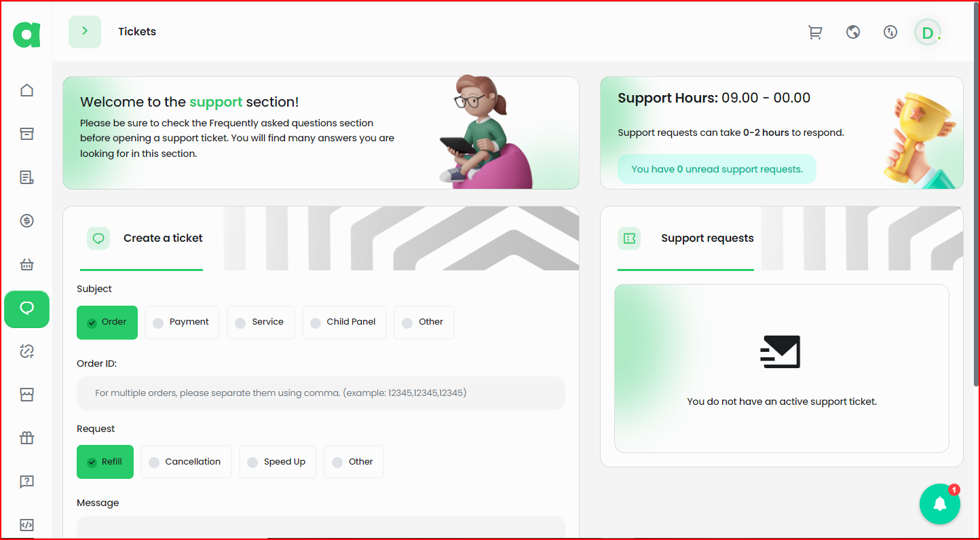This screenshot has height=540, width=980.
Task: Switch to the Create a ticket tab
Action: coord(145,238)
